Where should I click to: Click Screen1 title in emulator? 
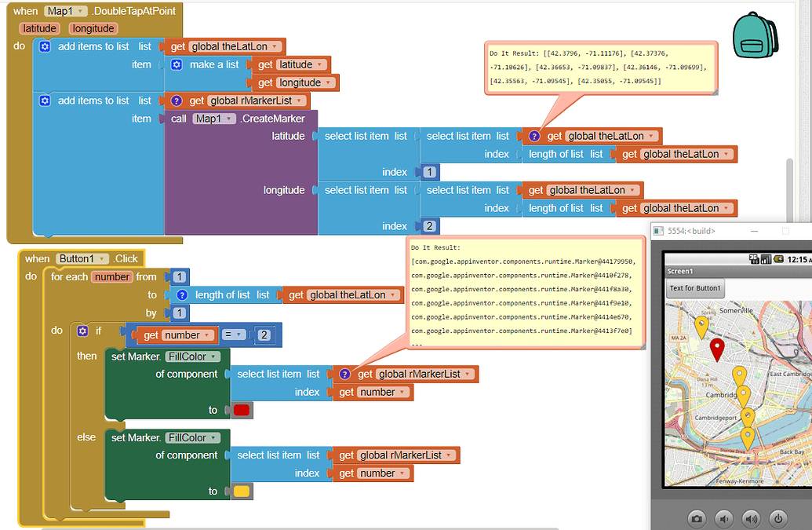(x=680, y=271)
